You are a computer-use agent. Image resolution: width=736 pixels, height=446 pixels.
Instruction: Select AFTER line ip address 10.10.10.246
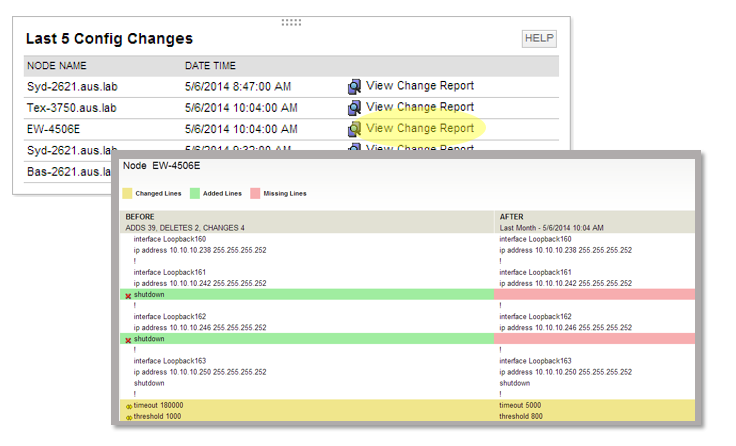(x=566, y=328)
